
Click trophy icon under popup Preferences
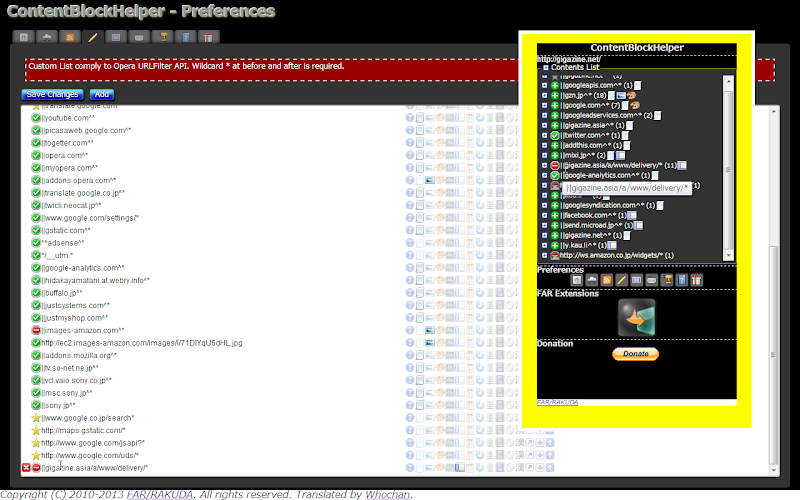pos(667,280)
